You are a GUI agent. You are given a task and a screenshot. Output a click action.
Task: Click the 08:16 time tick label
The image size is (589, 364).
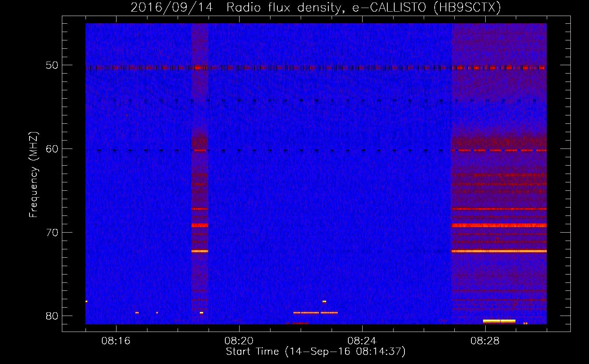pos(116,341)
